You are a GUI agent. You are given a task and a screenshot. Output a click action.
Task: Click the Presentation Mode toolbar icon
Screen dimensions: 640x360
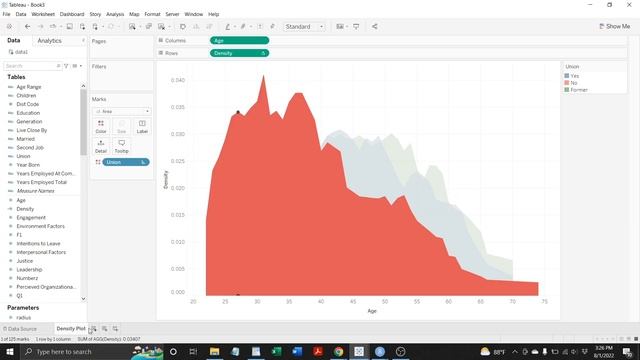click(356, 27)
